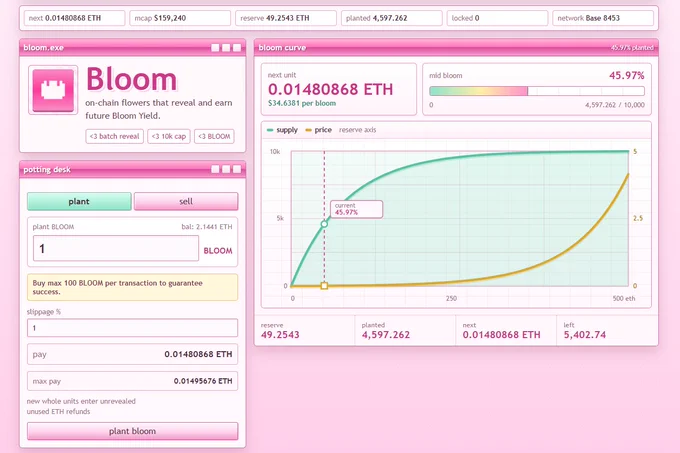The width and height of the screenshot is (680, 453).
Task: Toggle the price legend entry
Action: (x=319, y=130)
